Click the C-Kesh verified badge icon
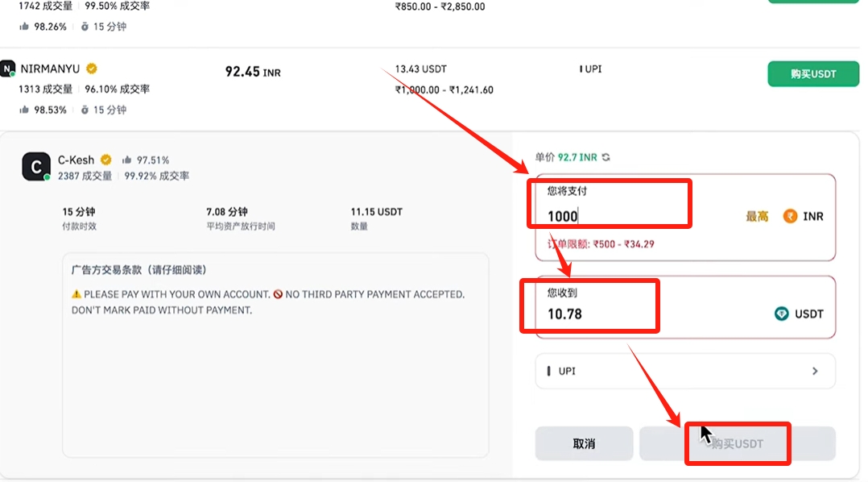 pos(105,160)
